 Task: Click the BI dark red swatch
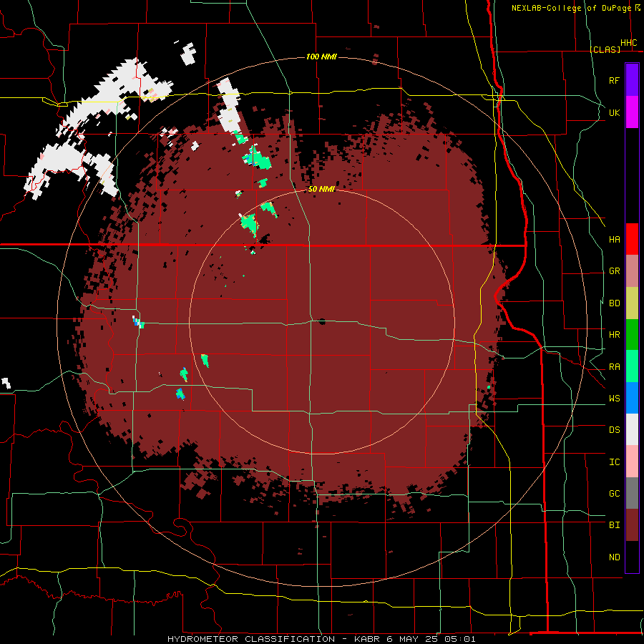(632, 525)
